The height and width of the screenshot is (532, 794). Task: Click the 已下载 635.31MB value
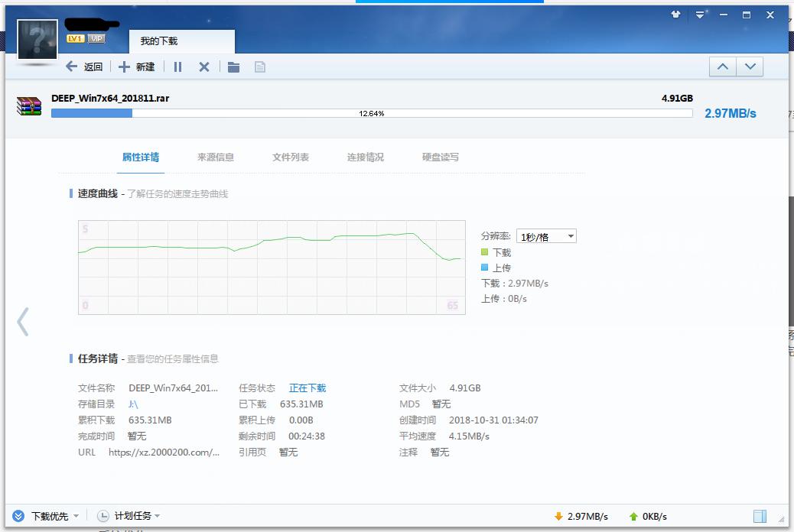(301, 404)
